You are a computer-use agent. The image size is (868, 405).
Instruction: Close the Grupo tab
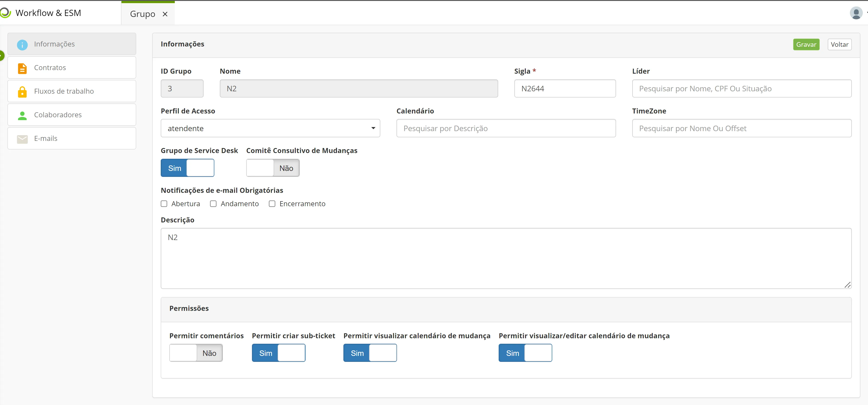click(165, 14)
